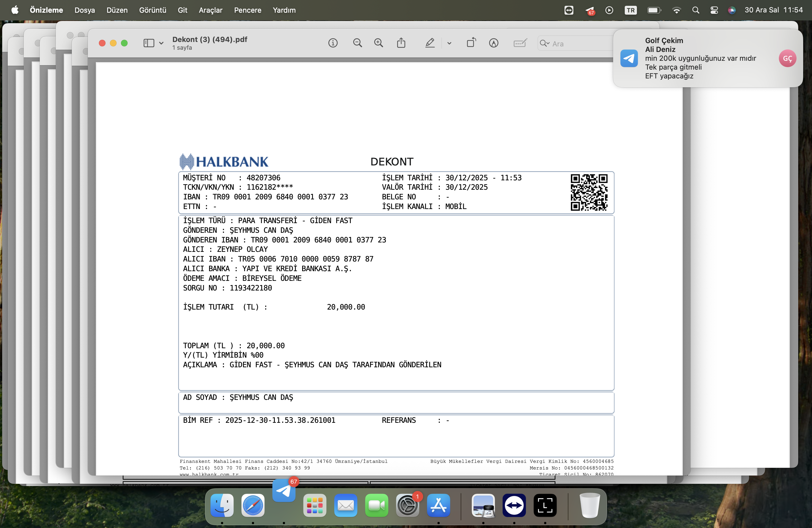Click the DEKONT heading on the page
Screen dimensions: 812x528
pyautogui.click(x=392, y=162)
